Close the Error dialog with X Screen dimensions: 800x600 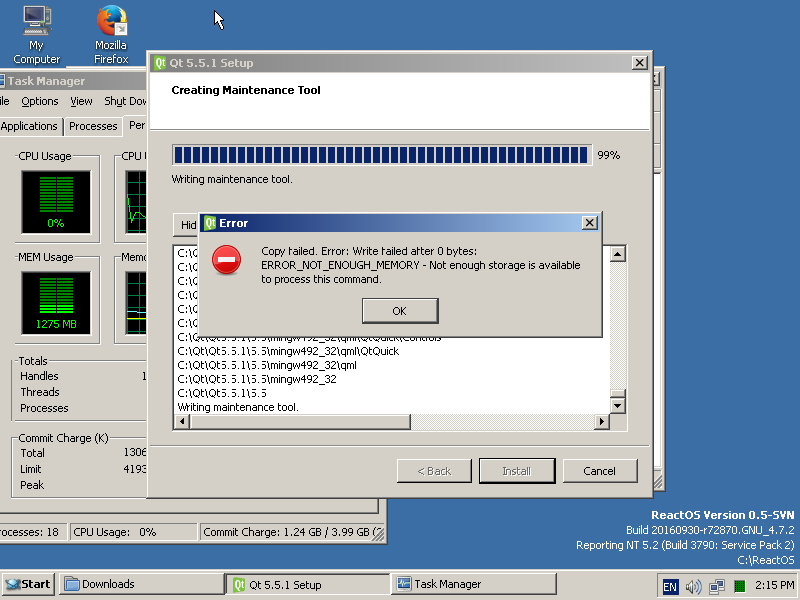tap(589, 223)
